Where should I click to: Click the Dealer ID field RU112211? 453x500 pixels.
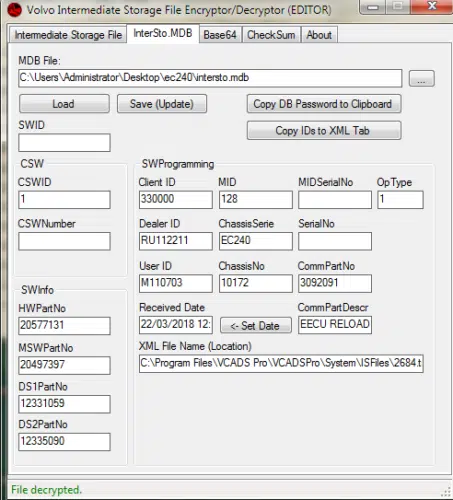[x=176, y=241]
